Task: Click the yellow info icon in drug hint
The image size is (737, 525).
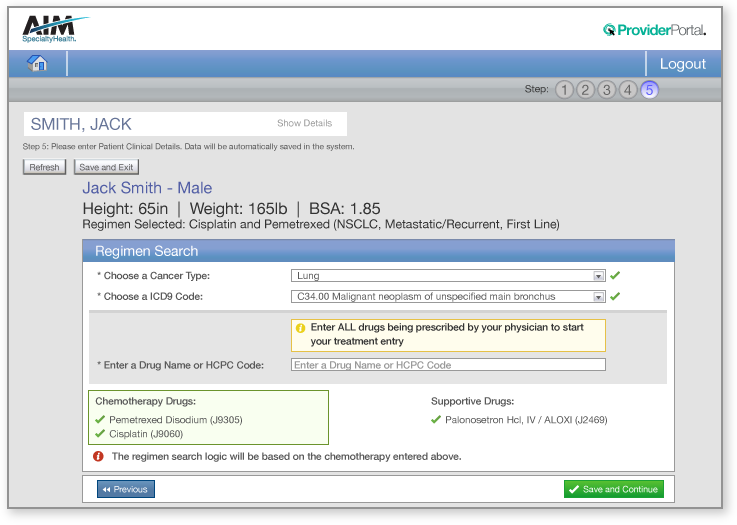Action: tap(299, 328)
